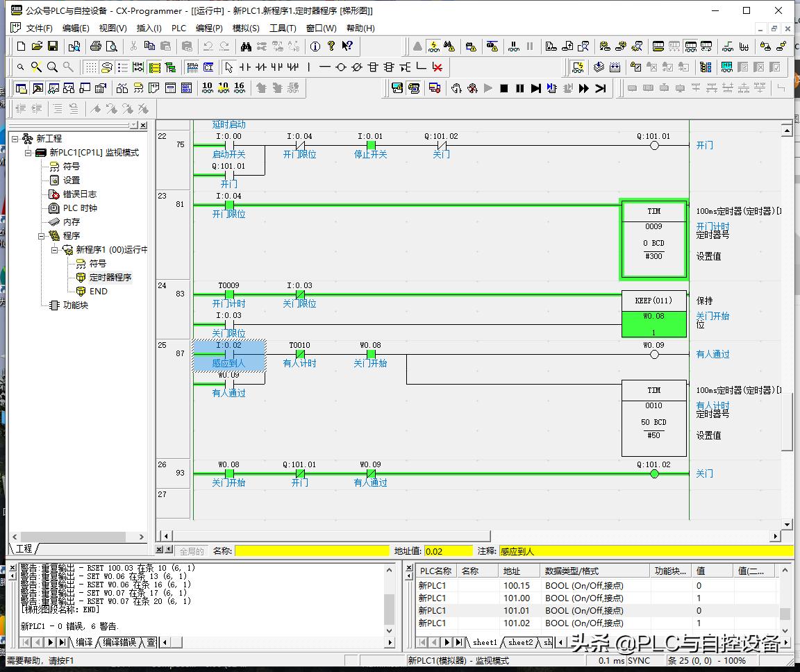Switch to the 编译错误 output tab
The width and height of the screenshot is (800, 672).
tap(119, 642)
